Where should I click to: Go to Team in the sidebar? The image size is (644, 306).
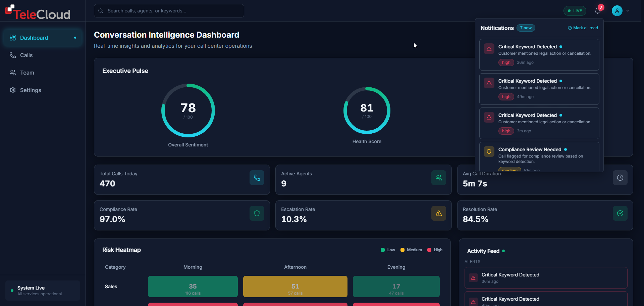27,73
